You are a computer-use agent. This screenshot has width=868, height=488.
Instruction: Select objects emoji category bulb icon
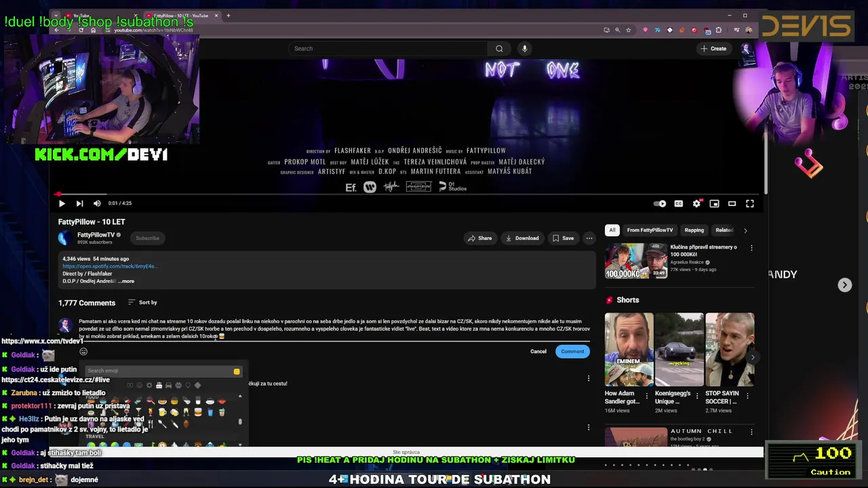click(188, 386)
